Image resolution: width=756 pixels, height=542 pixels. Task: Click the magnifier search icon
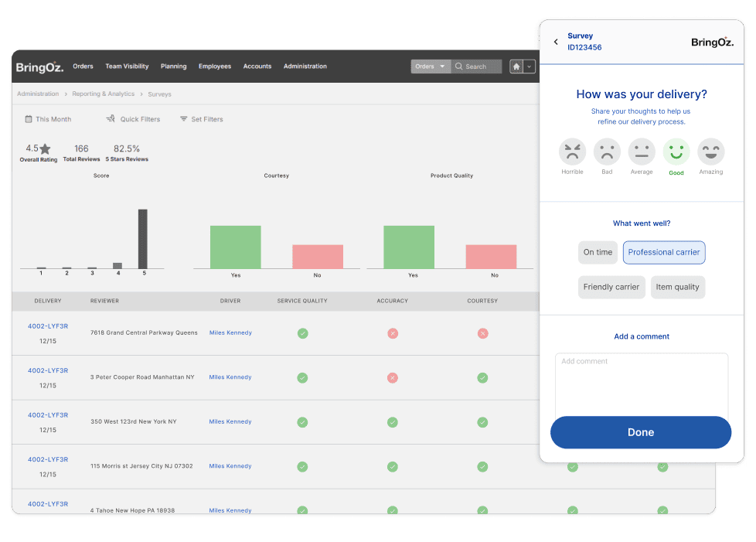(x=458, y=66)
